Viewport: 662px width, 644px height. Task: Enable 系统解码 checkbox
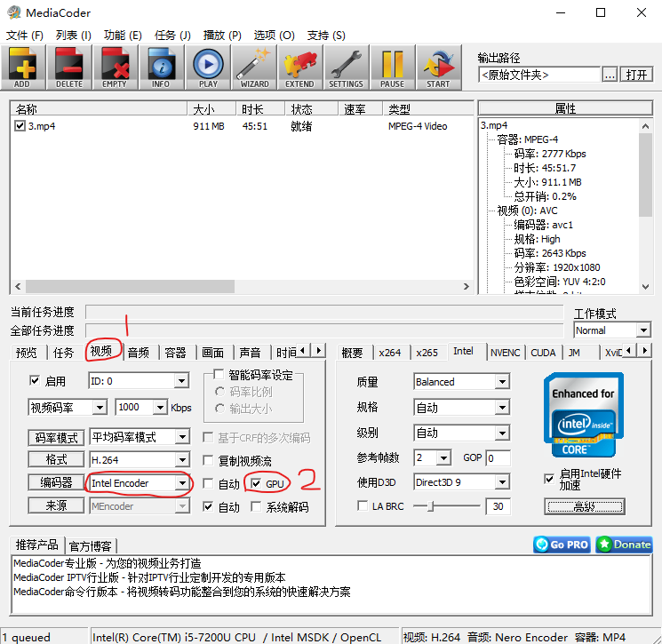pos(256,506)
